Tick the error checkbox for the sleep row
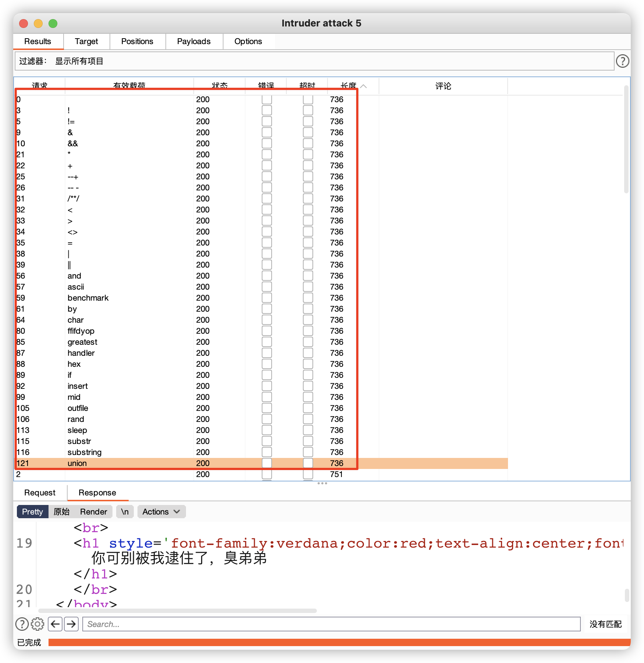 pyautogui.click(x=267, y=430)
